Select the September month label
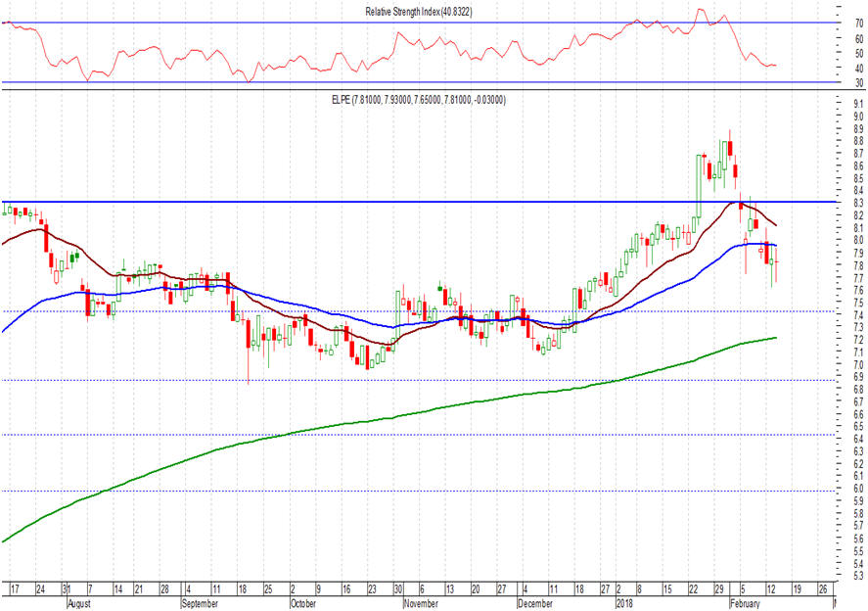This screenshot has width=868, height=611. (x=200, y=603)
